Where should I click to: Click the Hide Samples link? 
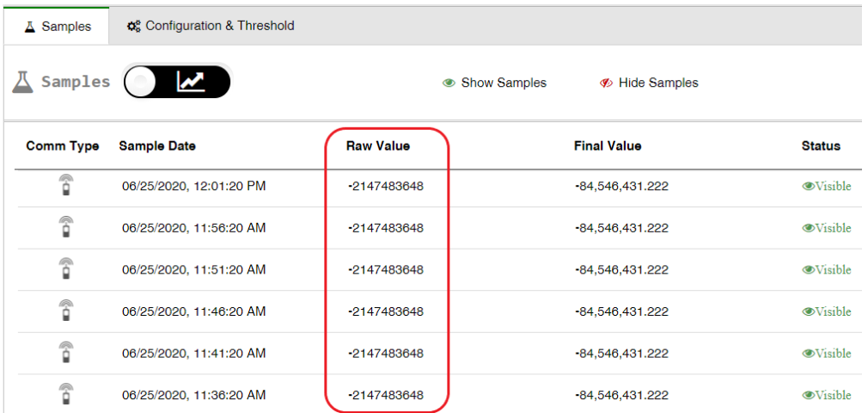[x=650, y=83]
